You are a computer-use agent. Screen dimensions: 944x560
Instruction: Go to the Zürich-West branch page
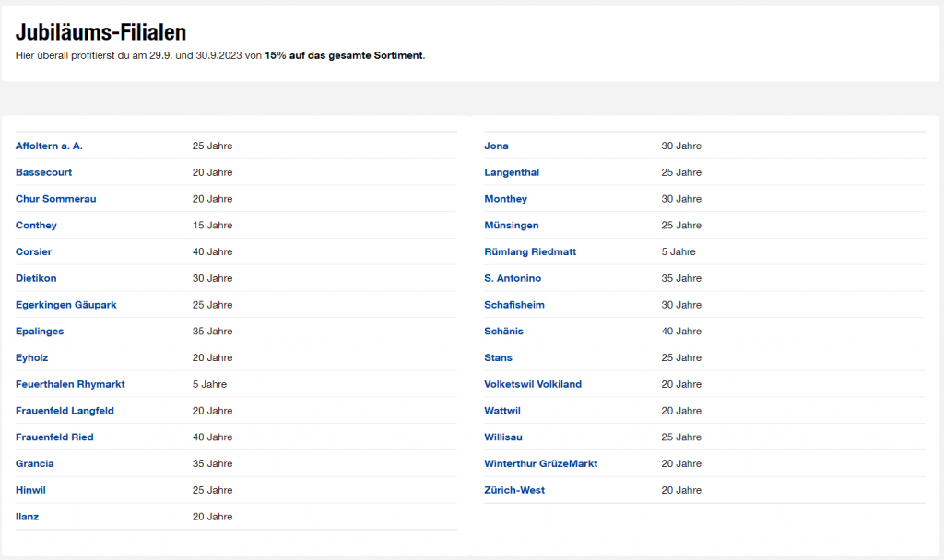pyautogui.click(x=514, y=490)
